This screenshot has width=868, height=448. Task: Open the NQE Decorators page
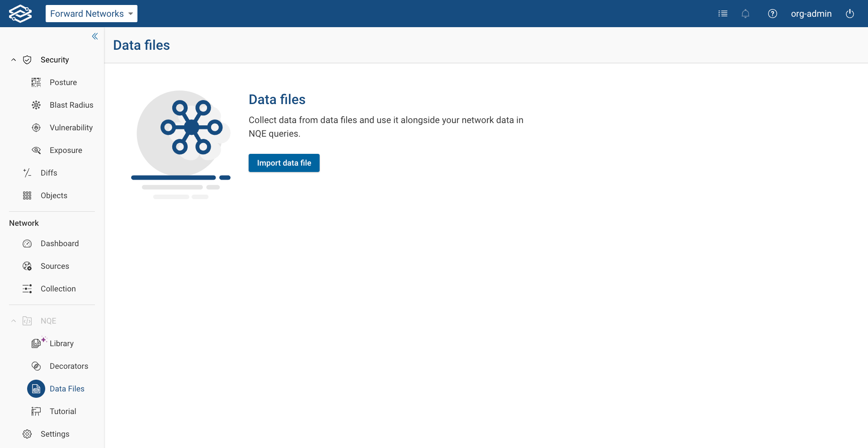point(69,366)
